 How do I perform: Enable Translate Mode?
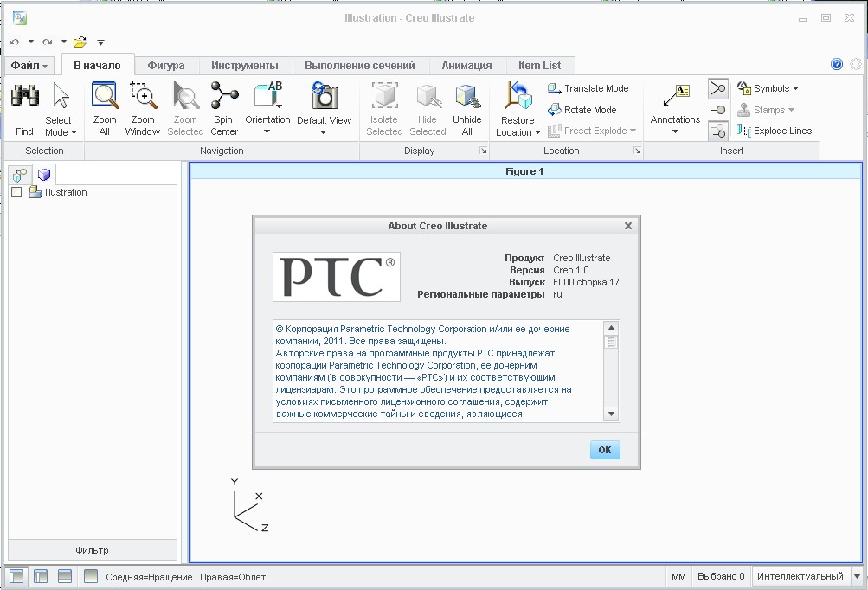tap(588, 88)
